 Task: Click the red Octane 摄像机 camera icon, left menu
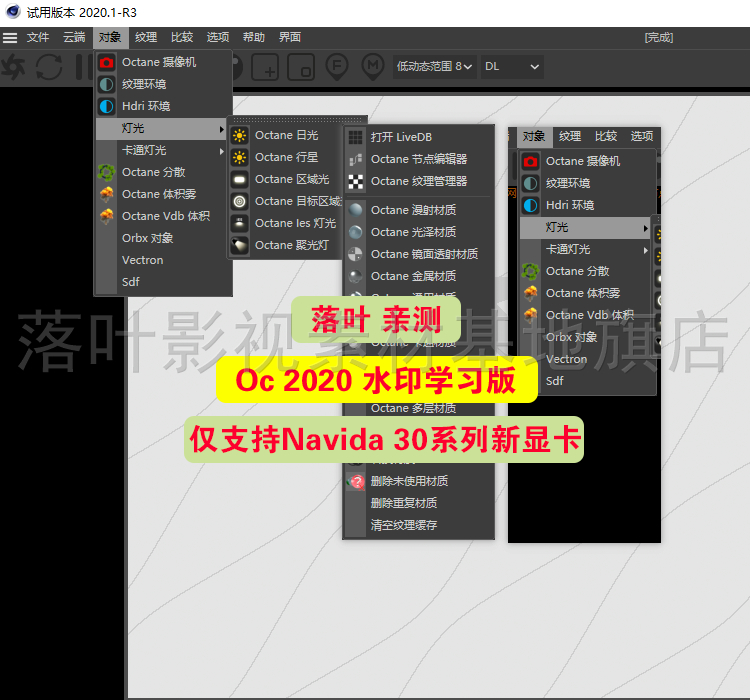coord(106,62)
